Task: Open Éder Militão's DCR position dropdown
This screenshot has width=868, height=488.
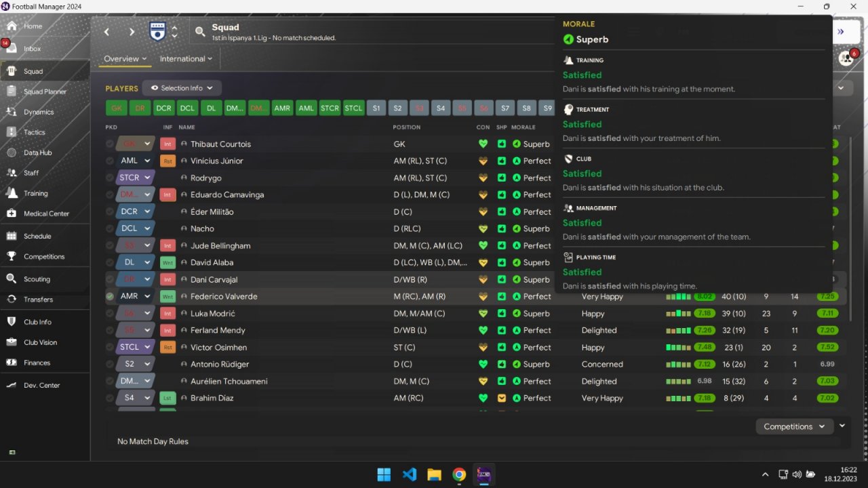Action: pyautogui.click(x=134, y=211)
